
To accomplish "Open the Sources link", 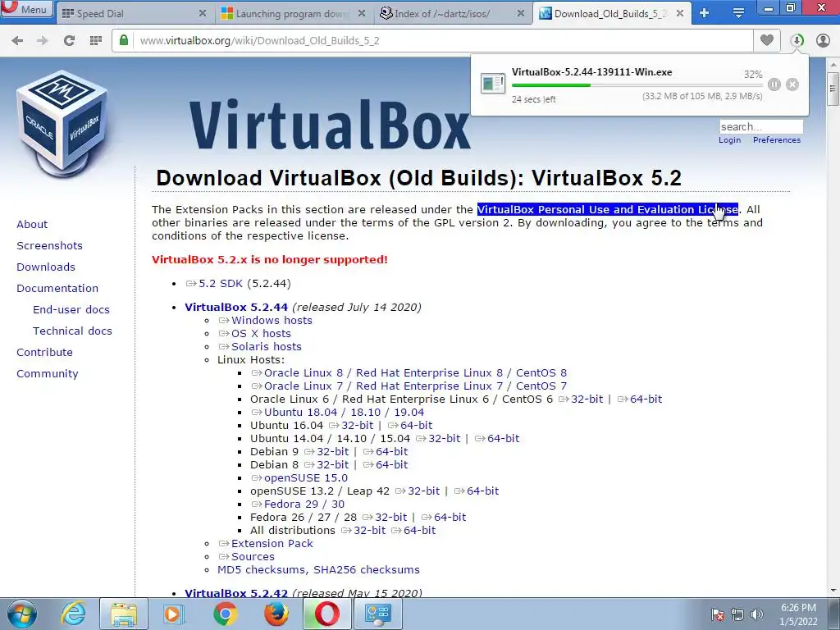I will click(x=246, y=557).
